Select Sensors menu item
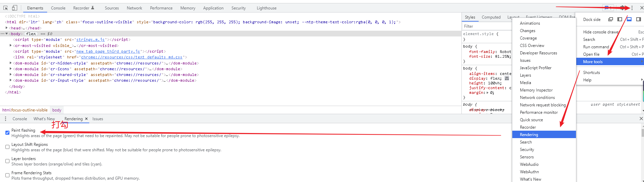Viewport: 644px width, 182px height. (x=544, y=157)
